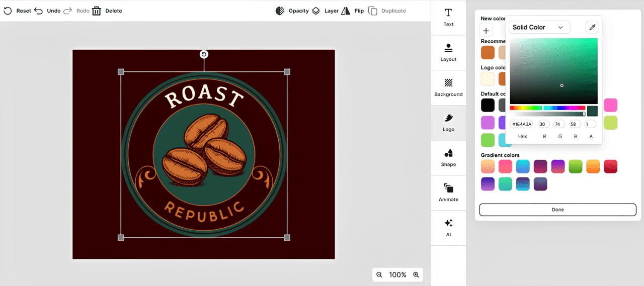Select the green default color swatch

click(488, 140)
